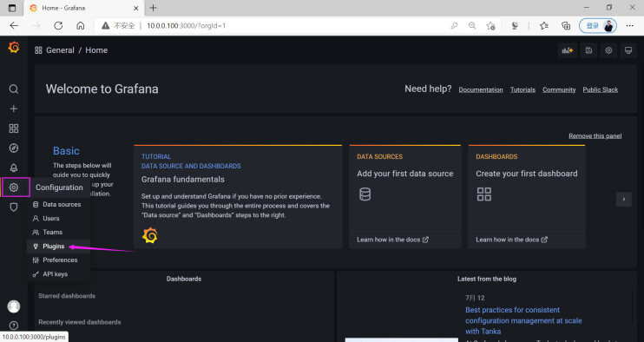This screenshot has width=644, height=342.
Task: Click General in the breadcrumb
Action: [x=60, y=50]
